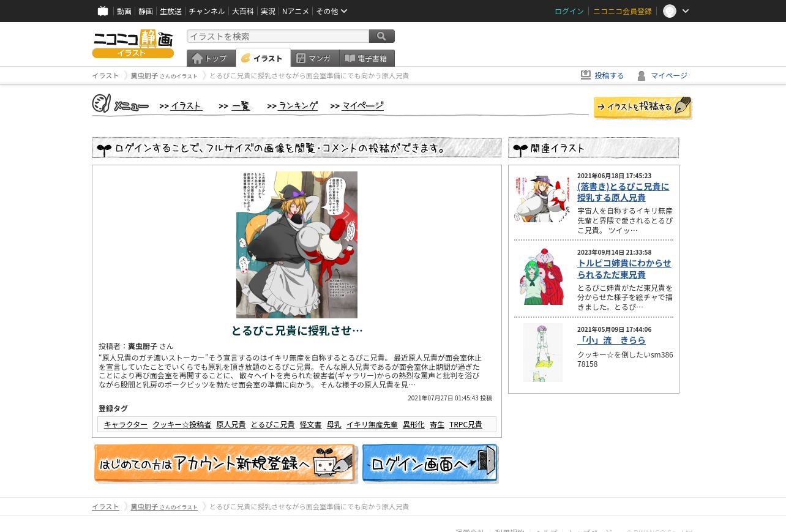Screen dimensions: 786x532
Task: Open the Nアニメ top menu item
Action: coord(296,11)
